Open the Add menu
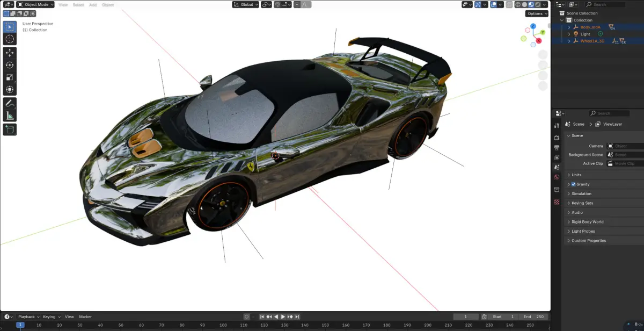644x331 pixels. (93, 4)
